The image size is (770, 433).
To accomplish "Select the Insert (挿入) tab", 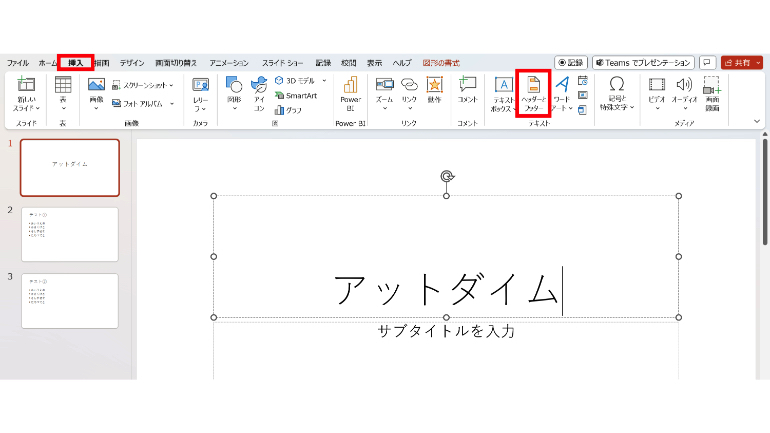I will (x=76, y=63).
